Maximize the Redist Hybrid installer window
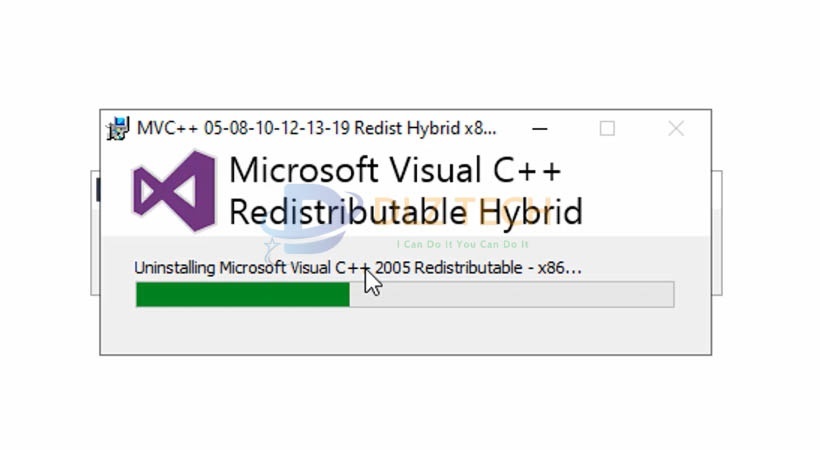The width and height of the screenshot is (820, 450). [x=607, y=128]
